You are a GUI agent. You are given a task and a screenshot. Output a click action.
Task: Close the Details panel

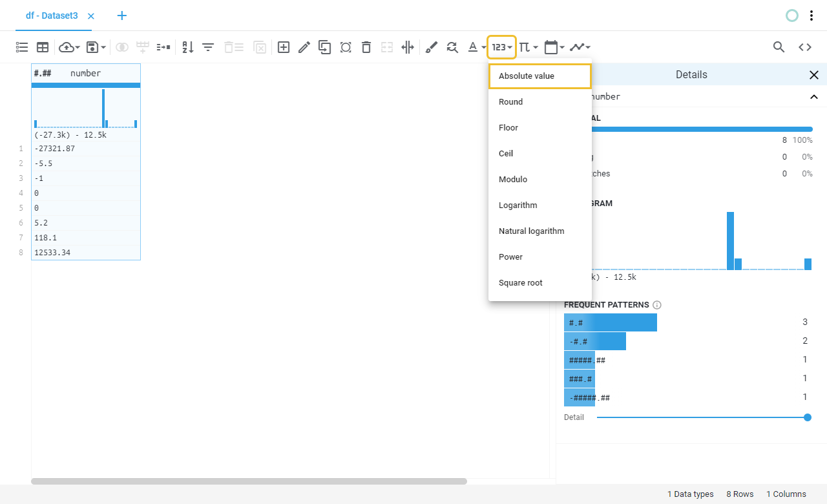click(814, 75)
